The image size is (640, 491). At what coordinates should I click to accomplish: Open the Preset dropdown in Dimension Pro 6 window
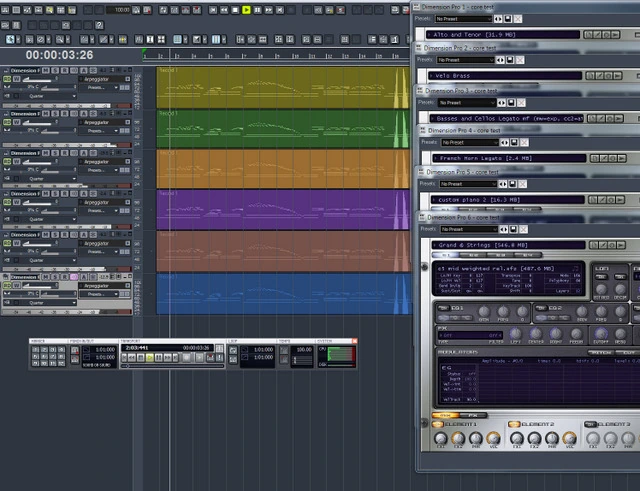coord(469,229)
